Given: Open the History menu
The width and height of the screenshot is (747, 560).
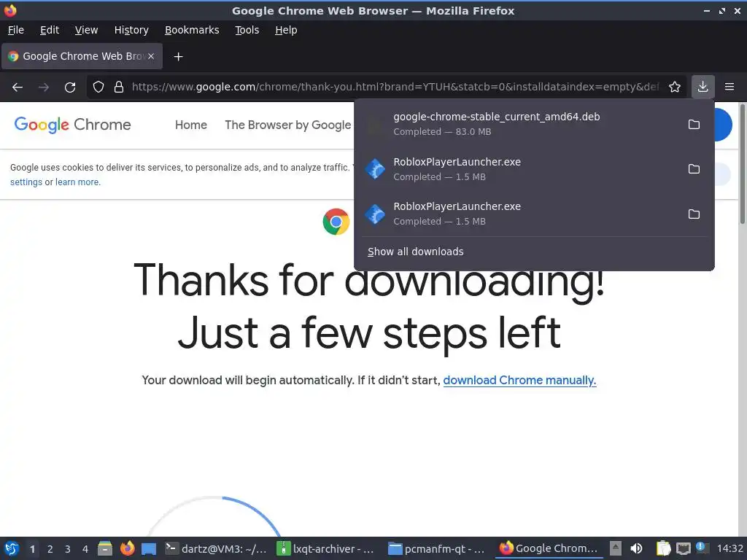Looking at the screenshot, I should pyautogui.click(x=131, y=30).
